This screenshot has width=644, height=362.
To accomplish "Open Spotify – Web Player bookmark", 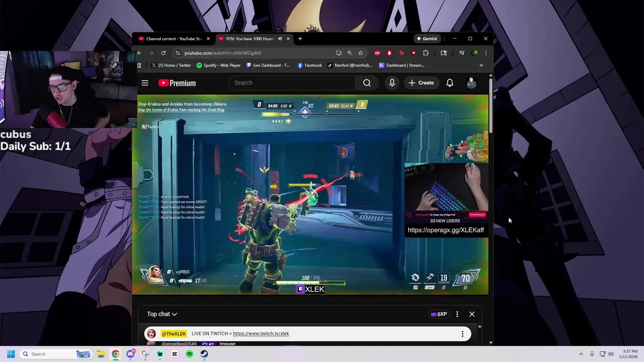I will (x=218, y=65).
